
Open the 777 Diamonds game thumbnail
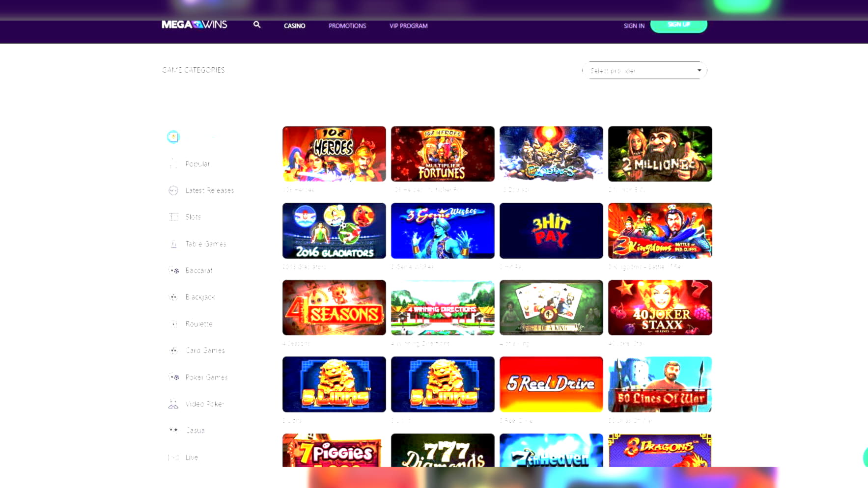coord(443,450)
